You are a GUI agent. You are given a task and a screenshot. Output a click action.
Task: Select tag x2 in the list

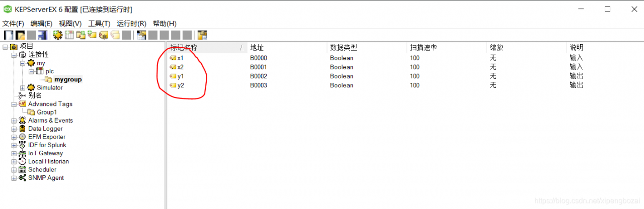click(x=181, y=67)
